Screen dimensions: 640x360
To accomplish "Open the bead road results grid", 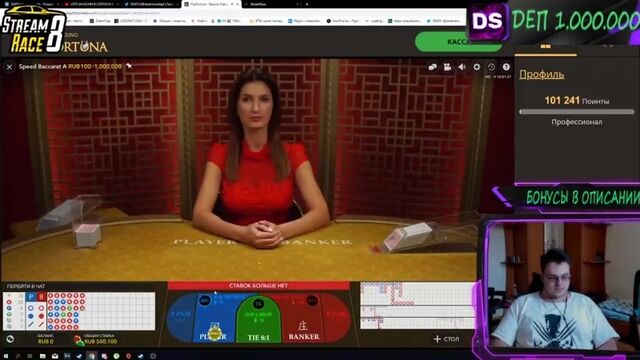I will 101,311.
